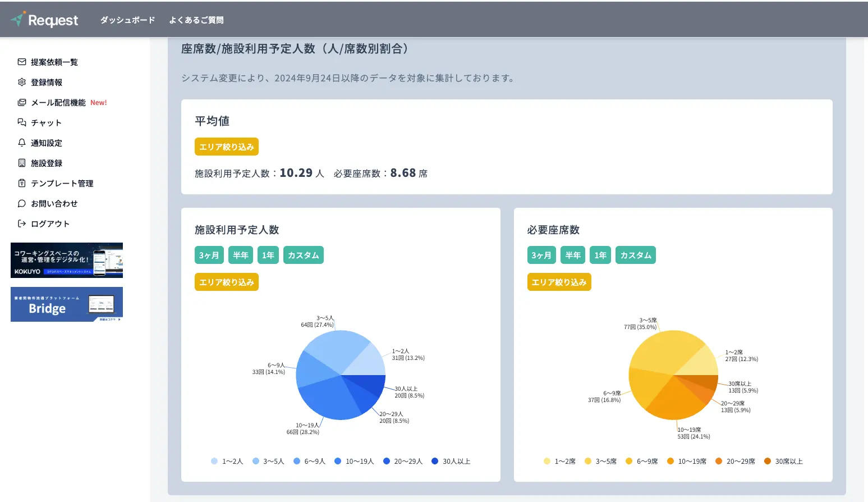Click the envelope icon beside 提案依頼一覧

(22, 62)
